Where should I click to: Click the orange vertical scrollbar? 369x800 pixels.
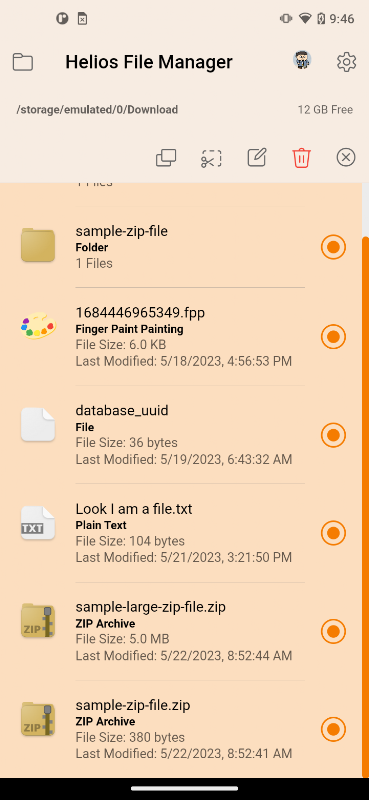(x=365, y=508)
